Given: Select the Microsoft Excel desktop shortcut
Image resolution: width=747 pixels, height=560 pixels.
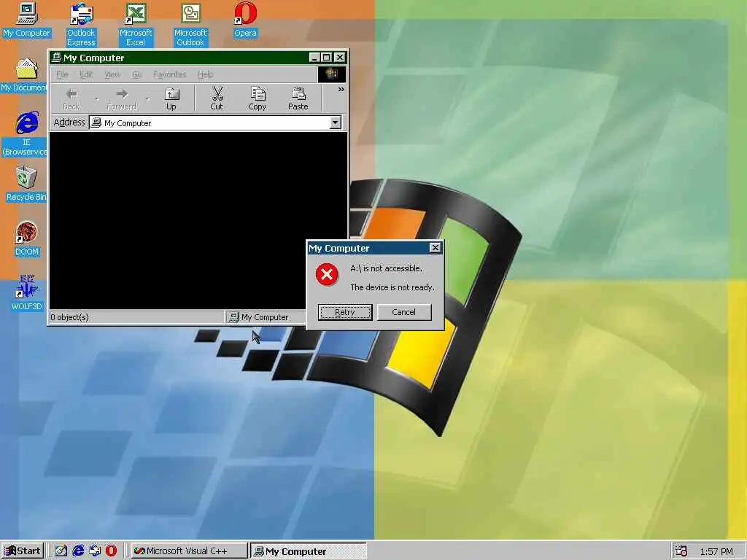Looking at the screenshot, I should [x=136, y=24].
